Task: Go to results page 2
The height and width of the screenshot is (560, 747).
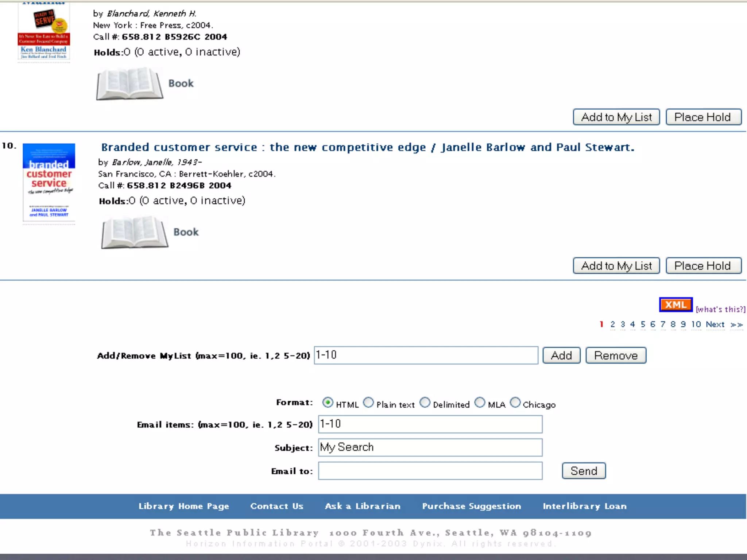Action: click(612, 324)
